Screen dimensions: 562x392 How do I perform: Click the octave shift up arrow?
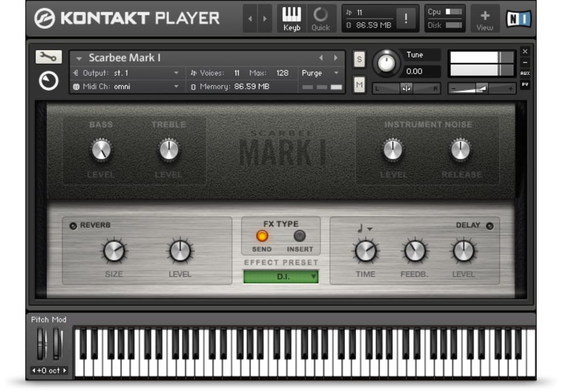pos(64,370)
